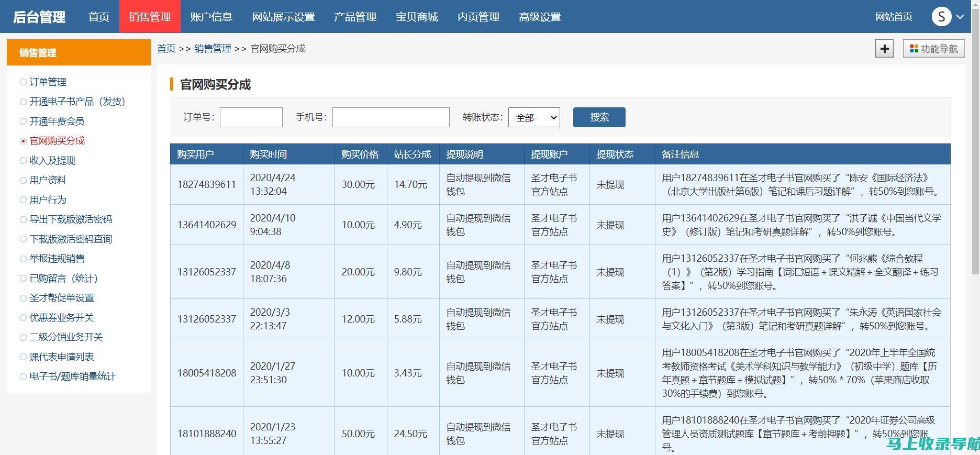Select 订单管理 in the sidebar
The height and width of the screenshot is (455, 980).
(48, 82)
